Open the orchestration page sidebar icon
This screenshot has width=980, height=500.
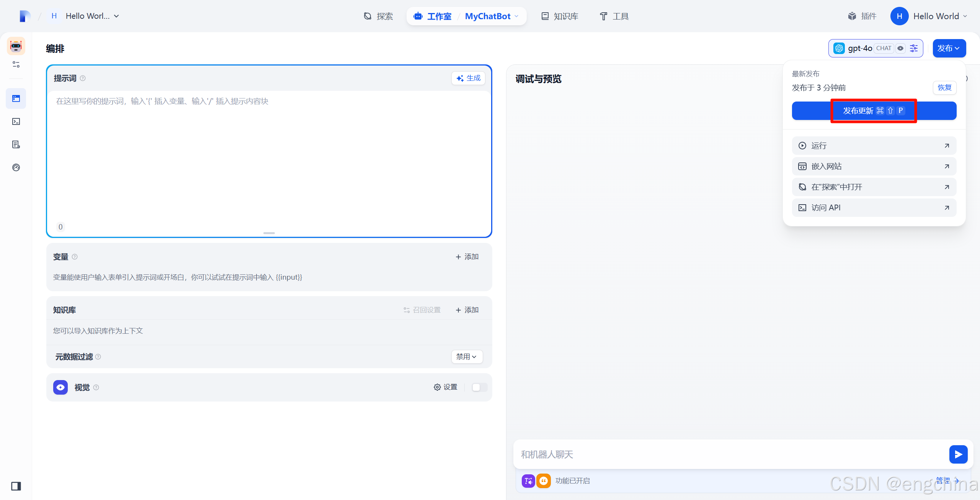[16, 99]
